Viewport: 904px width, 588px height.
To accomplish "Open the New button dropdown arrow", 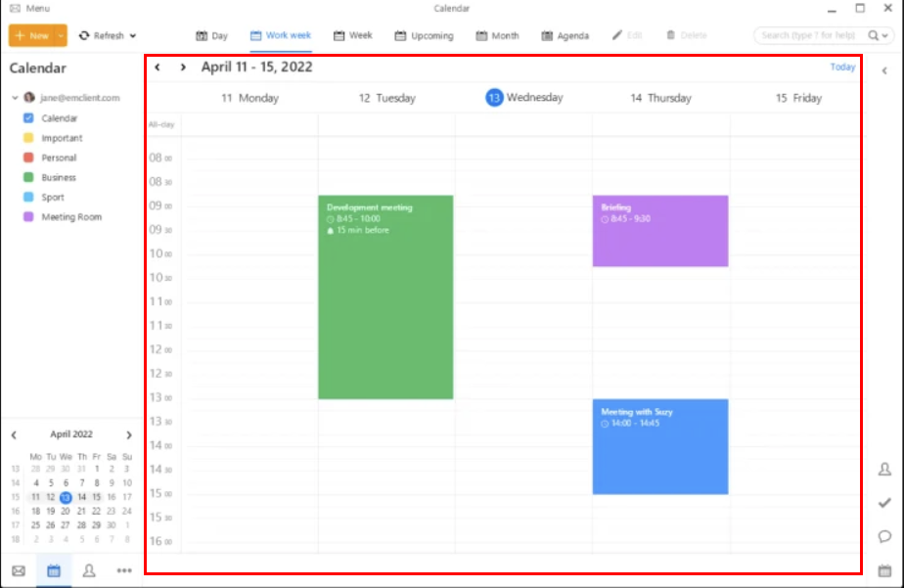I will (x=60, y=36).
